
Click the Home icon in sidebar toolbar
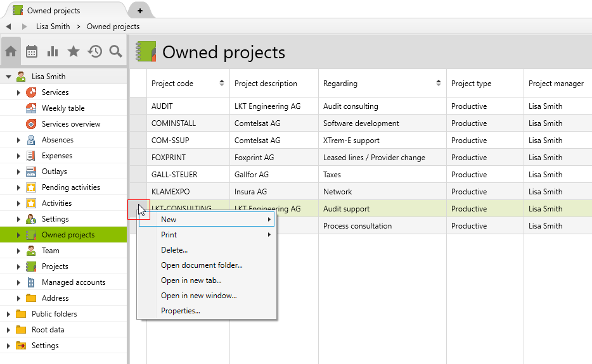(11, 52)
